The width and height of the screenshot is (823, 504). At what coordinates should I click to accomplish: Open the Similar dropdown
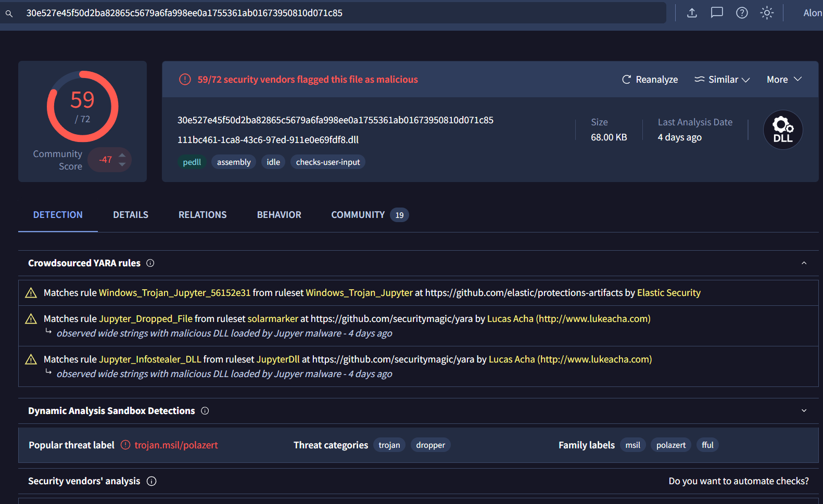click(x=722, y=80)
